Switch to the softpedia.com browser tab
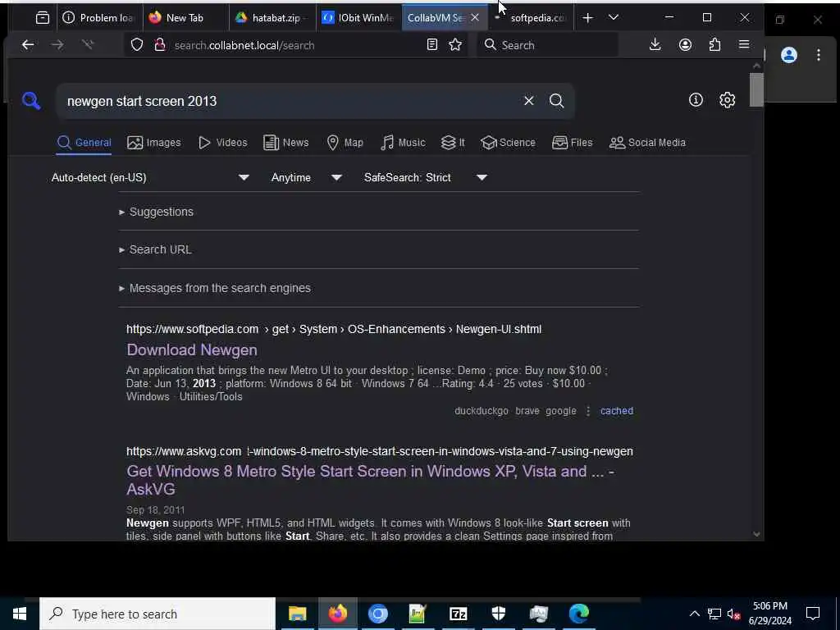The height and width of the screenshot is (630, 840). tap(532, 18)
